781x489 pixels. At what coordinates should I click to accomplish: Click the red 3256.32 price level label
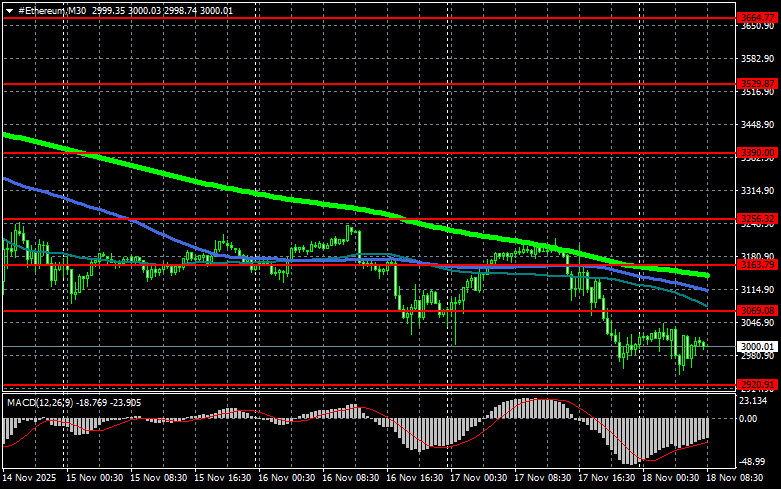point(757,219)
